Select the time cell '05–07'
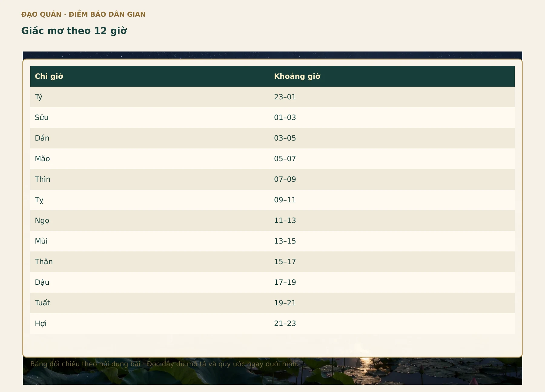Screen dimensions: 545x392 pos(392,159)
